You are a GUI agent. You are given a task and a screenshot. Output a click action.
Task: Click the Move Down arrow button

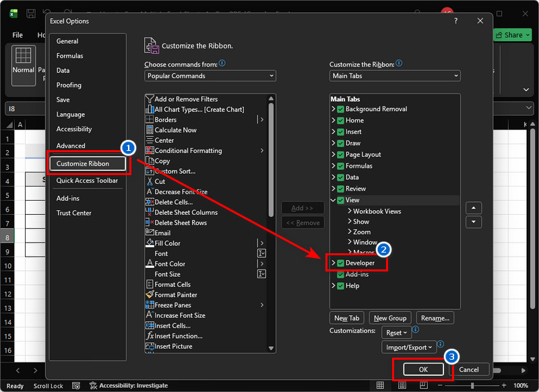tap(474, 222)
